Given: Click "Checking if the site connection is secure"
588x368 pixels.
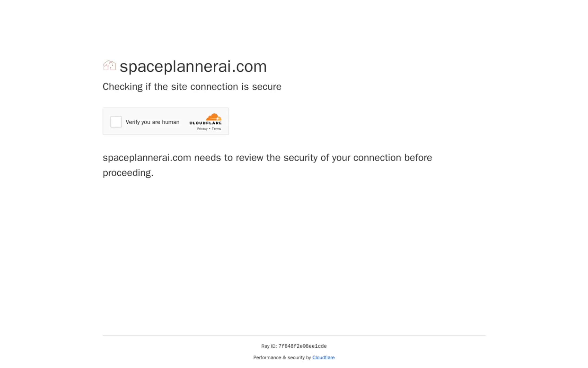Looking at the screenshot, I should pyautogui.click(x=192, y=87).
